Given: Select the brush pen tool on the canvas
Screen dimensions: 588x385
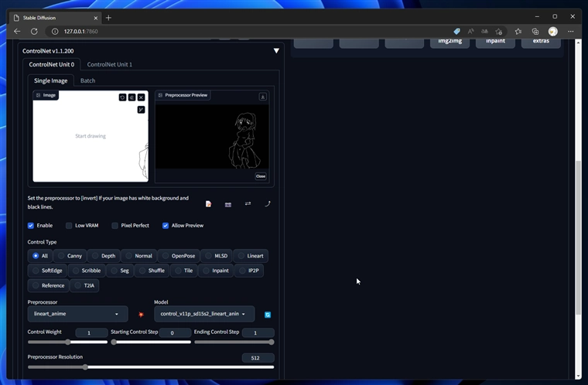Looking at the screenshot, I should click(141, 110).
